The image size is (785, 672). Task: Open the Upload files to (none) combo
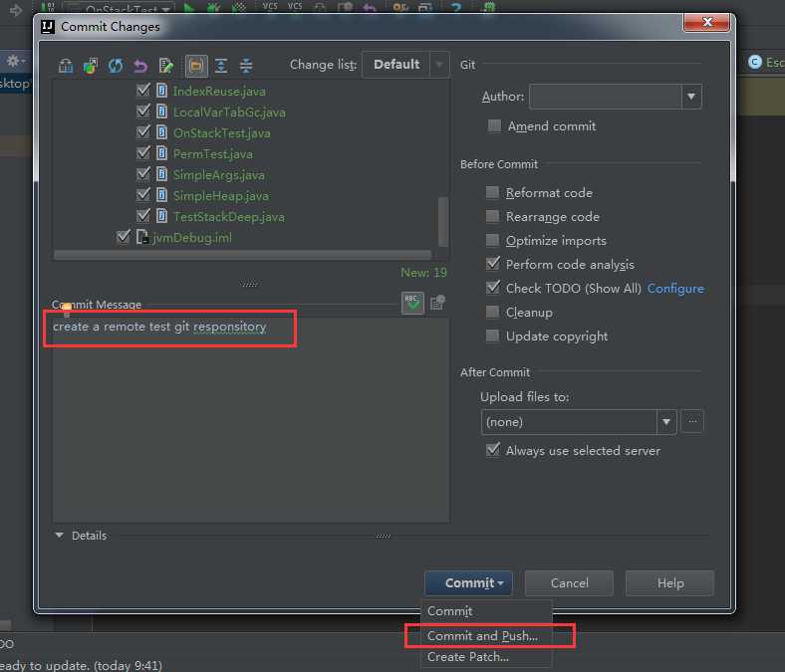[579, 422]
